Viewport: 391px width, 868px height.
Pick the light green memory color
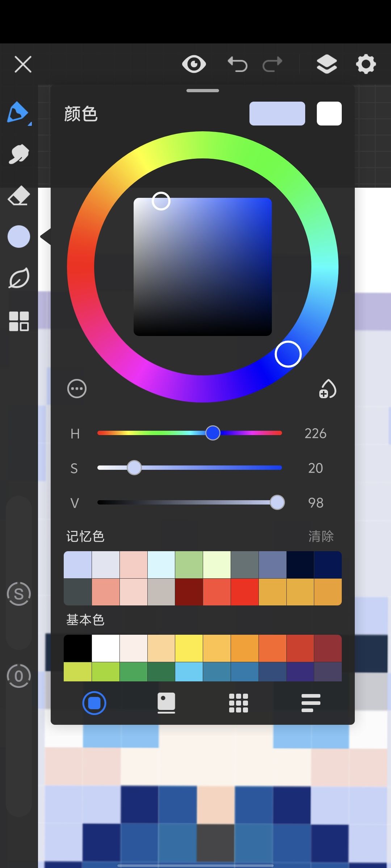tap(189, 565)
